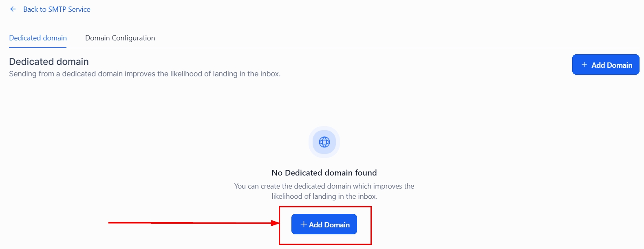Screen dimensions: 644x249
Task: Click plus icon in header Add Domain button
Action: pyautogui.click(x=584, y=65)
